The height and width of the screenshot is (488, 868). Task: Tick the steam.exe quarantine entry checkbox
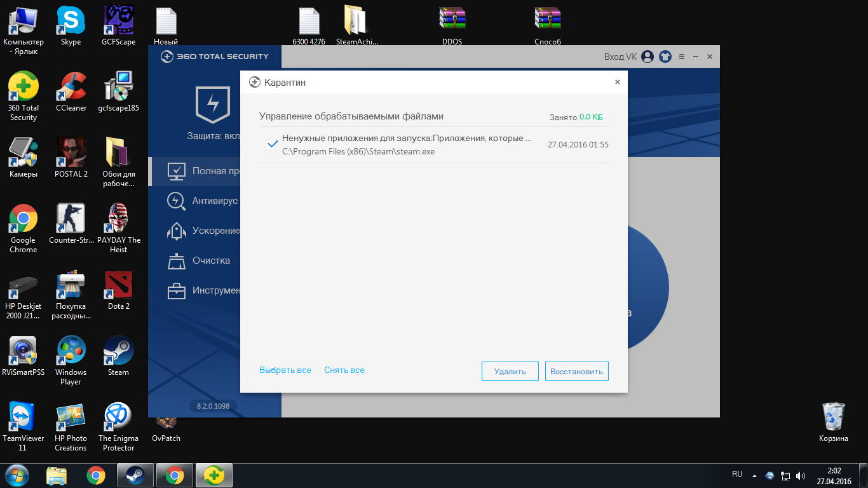(x=272, y=145)
